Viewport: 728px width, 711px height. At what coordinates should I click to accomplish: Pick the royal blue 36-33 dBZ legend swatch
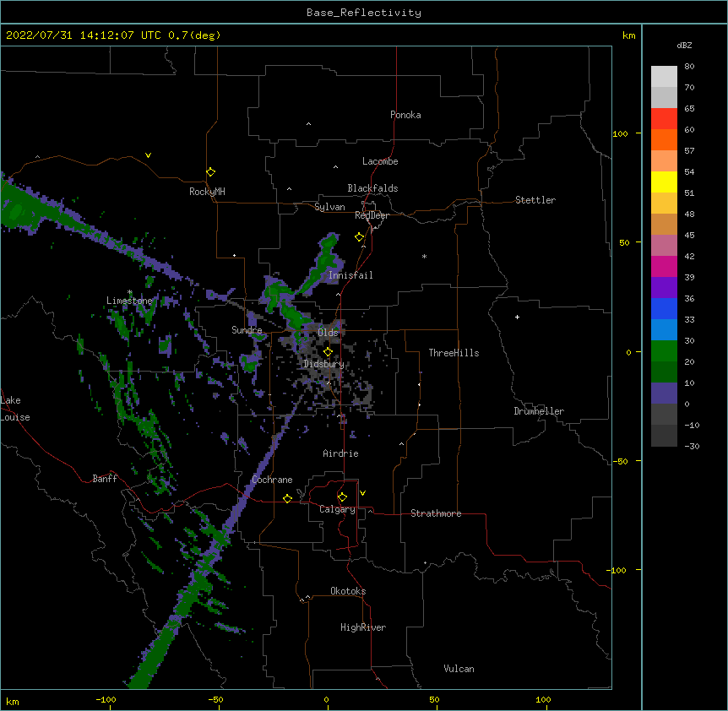[664, 308]
